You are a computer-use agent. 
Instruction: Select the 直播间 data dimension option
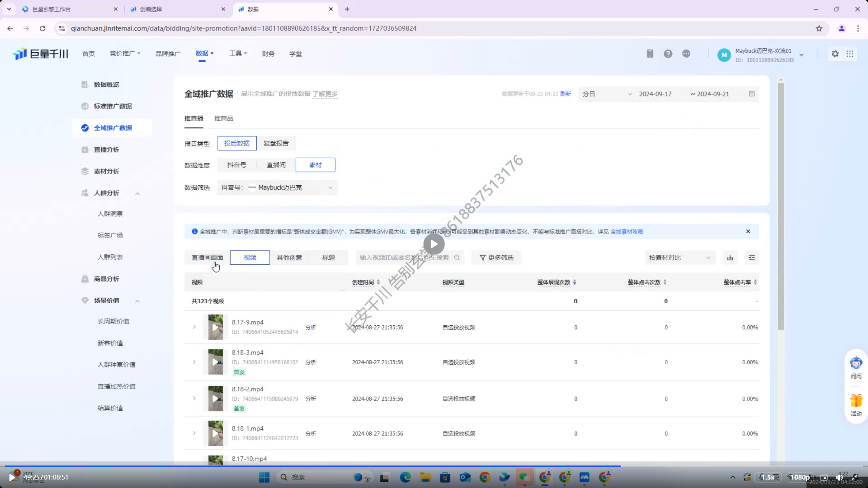pos(276,165)
